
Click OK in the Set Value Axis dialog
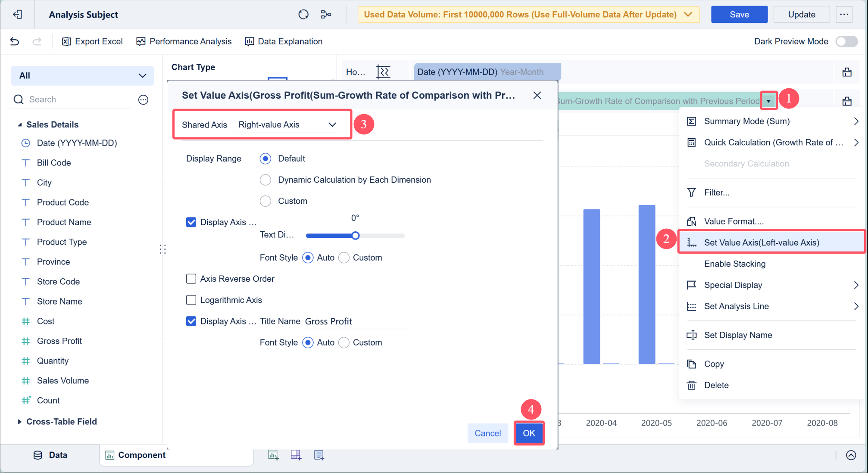(529, 433)
